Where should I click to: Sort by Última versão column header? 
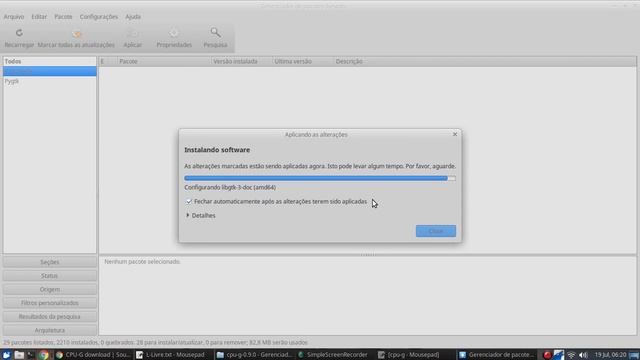302,61
